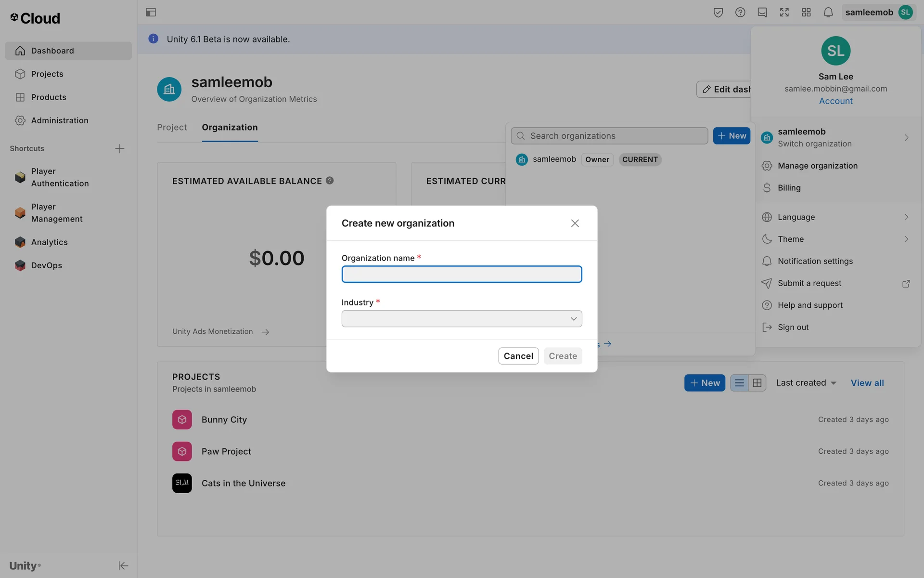Open the Account link under email
The image size is (924, 578).
pyautogui.click(x=835, y=101)
